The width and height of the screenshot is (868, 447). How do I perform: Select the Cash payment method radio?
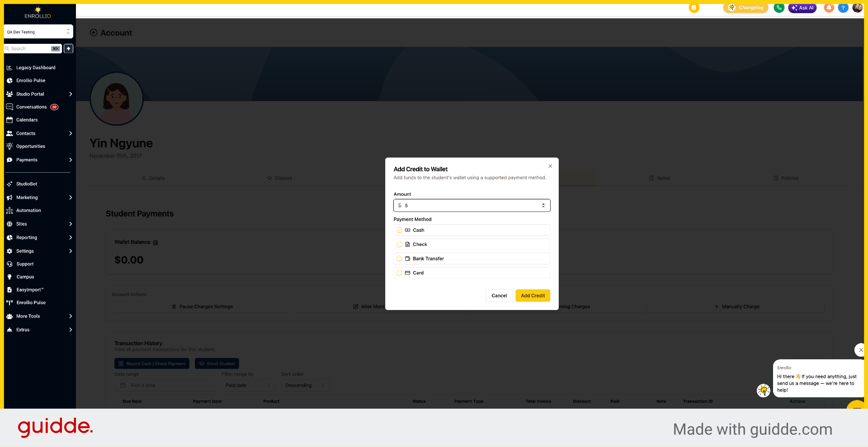[399, 230]
